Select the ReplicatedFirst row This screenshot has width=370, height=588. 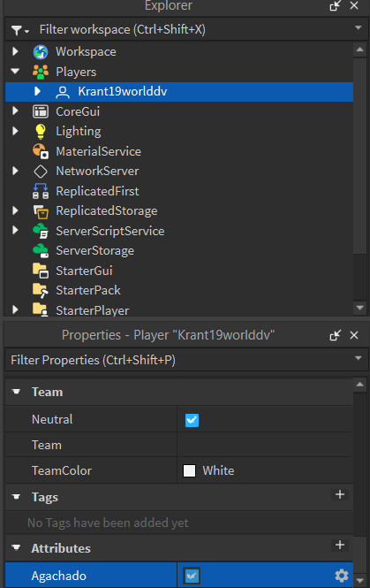pos(179,191)
